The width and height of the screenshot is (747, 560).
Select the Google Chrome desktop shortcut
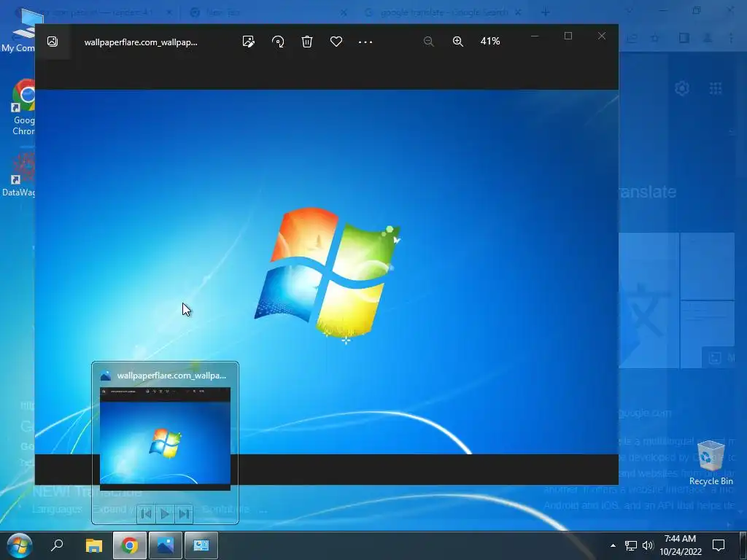point(23,108)
